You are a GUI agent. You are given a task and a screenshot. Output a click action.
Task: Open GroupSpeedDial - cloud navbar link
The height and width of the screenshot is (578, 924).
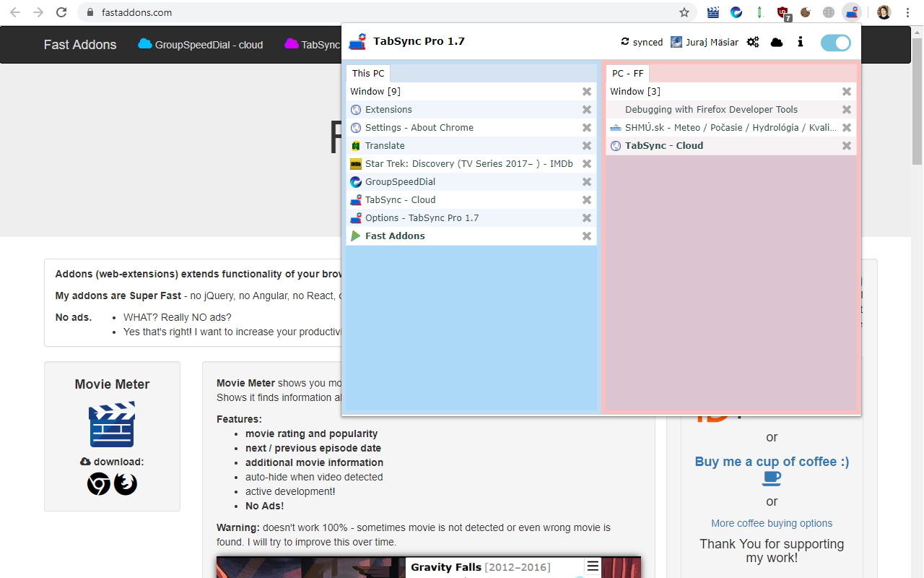(201, 45)
